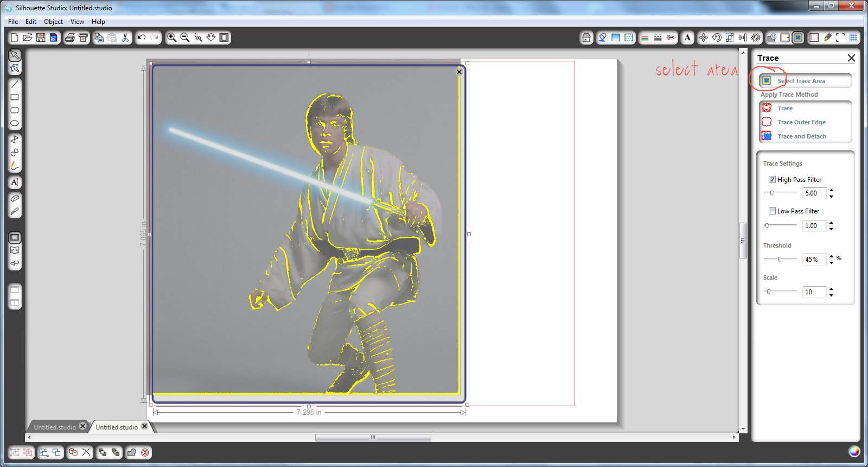
Task: Click the Weld shapes icon
Action: point(132,452)
